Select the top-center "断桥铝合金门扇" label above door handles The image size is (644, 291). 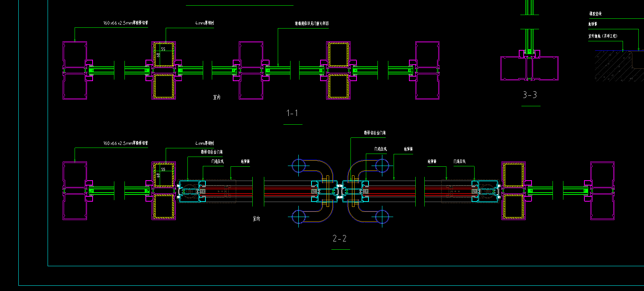click(375, 133)
